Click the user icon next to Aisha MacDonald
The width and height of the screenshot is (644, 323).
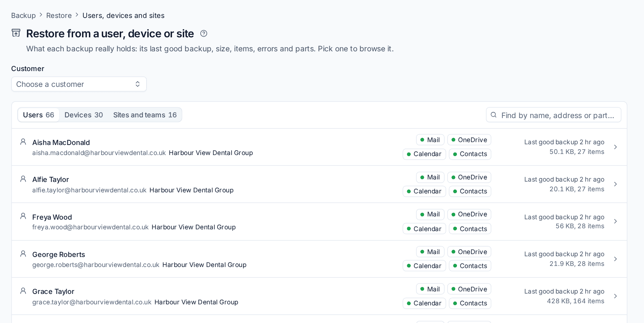click(x=23, y=142)
